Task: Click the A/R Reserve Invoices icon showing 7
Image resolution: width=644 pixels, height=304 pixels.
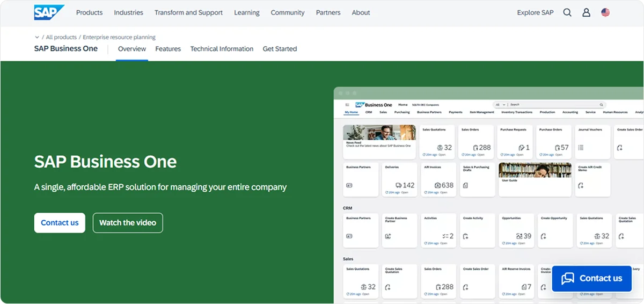Action: [524, 287]
